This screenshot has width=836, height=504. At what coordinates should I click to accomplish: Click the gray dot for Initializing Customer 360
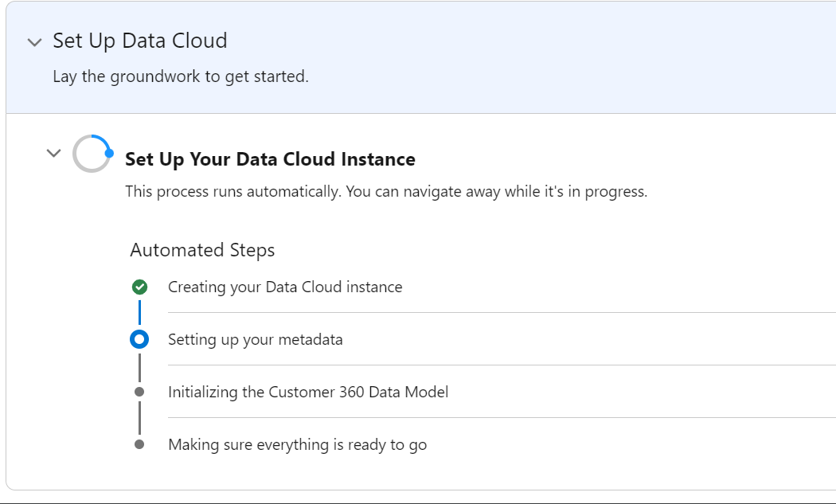point(139,392)
